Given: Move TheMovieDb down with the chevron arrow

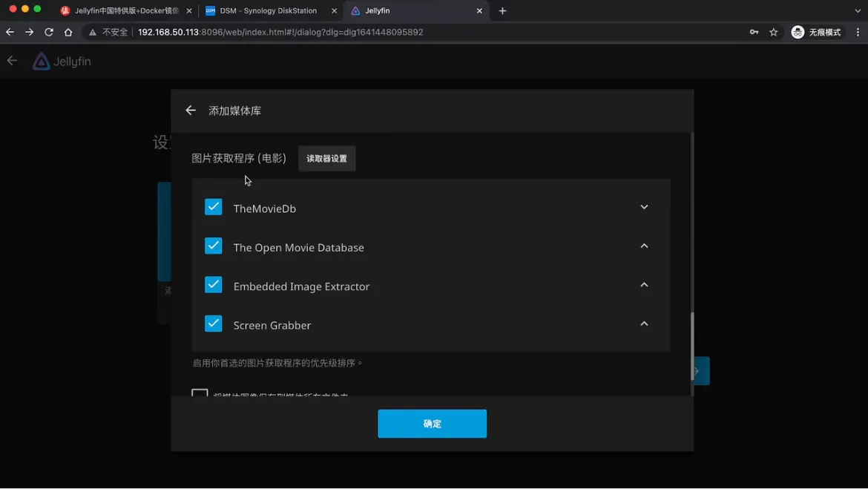Looking at the screenshot, I should tap(644, 207).
